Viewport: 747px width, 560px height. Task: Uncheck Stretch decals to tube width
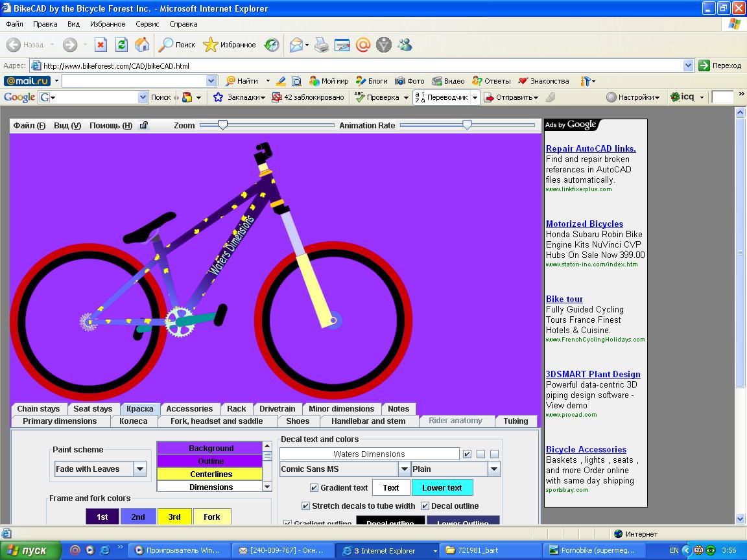pyautogui.click(x=306, y=506)
